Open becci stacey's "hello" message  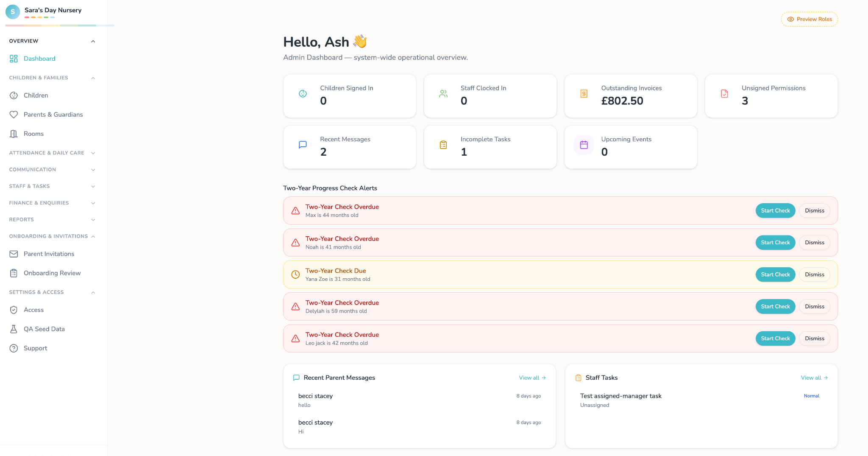pyautogui.click(x=420, y=400)
